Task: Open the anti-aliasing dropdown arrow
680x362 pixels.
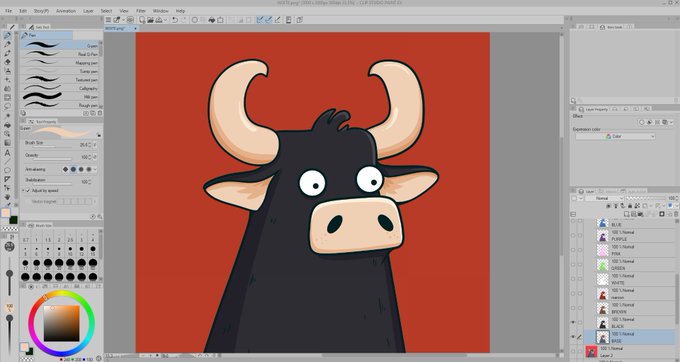Action: 95,169
